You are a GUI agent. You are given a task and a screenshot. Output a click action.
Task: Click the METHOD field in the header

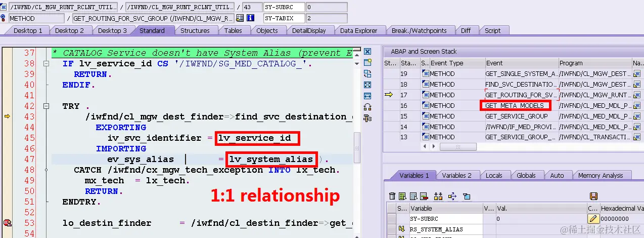tap(36, 18)
